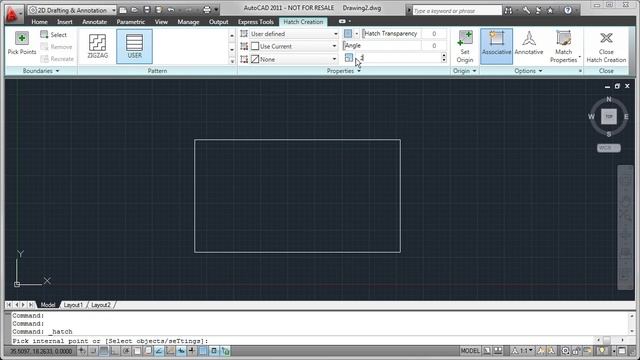Toggle Snap Mode in status bar
640x360 pixels.
pyautogui.click(x=93, y=351)
